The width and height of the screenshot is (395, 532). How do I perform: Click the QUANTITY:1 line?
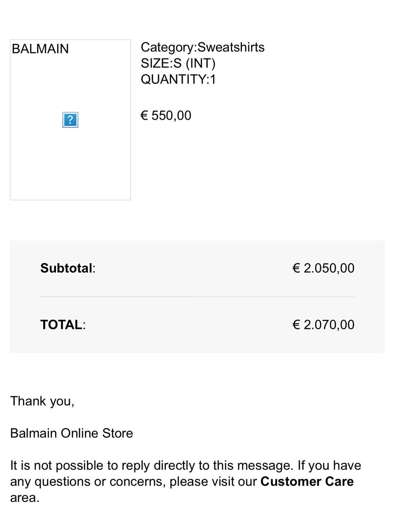coord(178,79)
